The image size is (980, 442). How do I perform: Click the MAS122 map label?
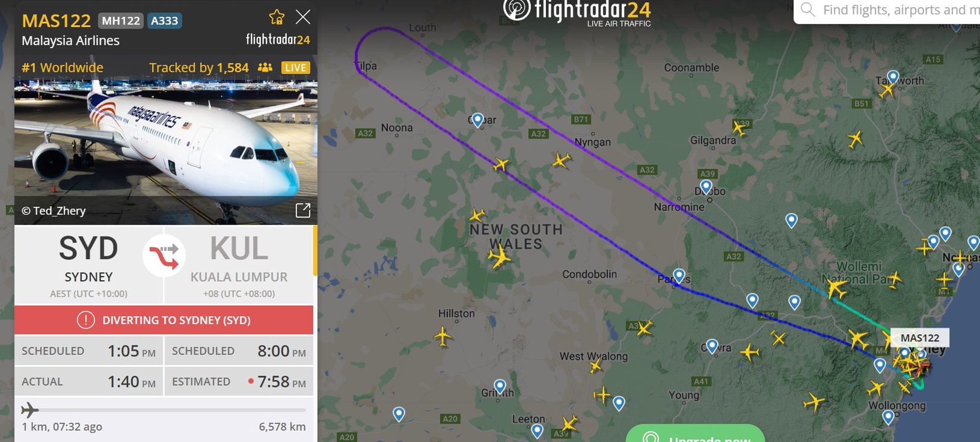(919, 338)
